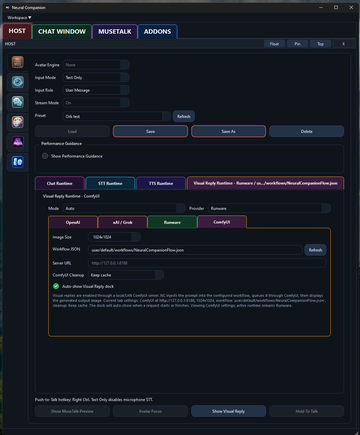This screenshot has height=435, width=360.
Task: Open the chat bubbles sidebar icon
Action: [x=18, y=102]
